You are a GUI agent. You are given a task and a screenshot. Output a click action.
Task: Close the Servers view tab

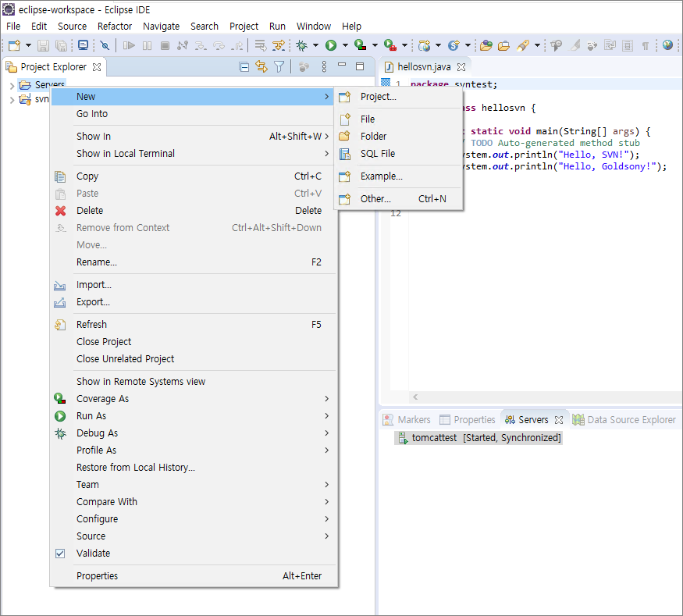click(559, 420)
